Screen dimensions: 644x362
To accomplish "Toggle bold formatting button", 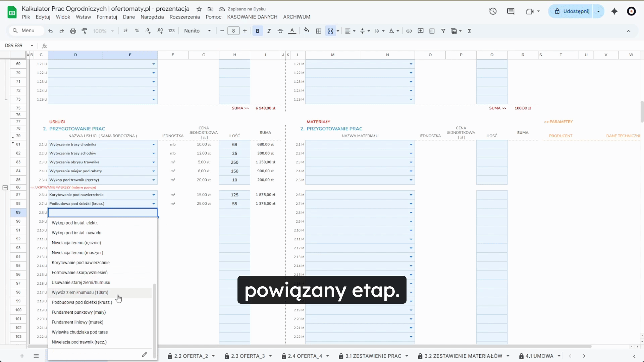I will (x=257, y=31).
